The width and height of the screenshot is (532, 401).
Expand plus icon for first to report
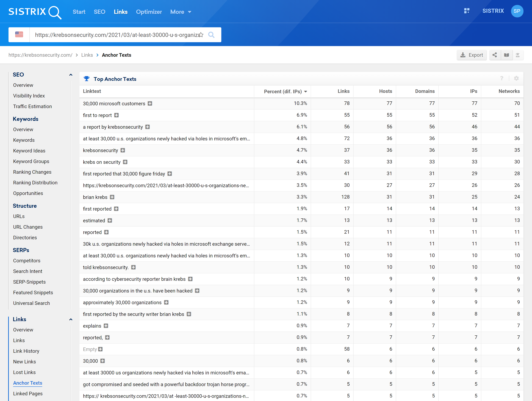point(116,115)
